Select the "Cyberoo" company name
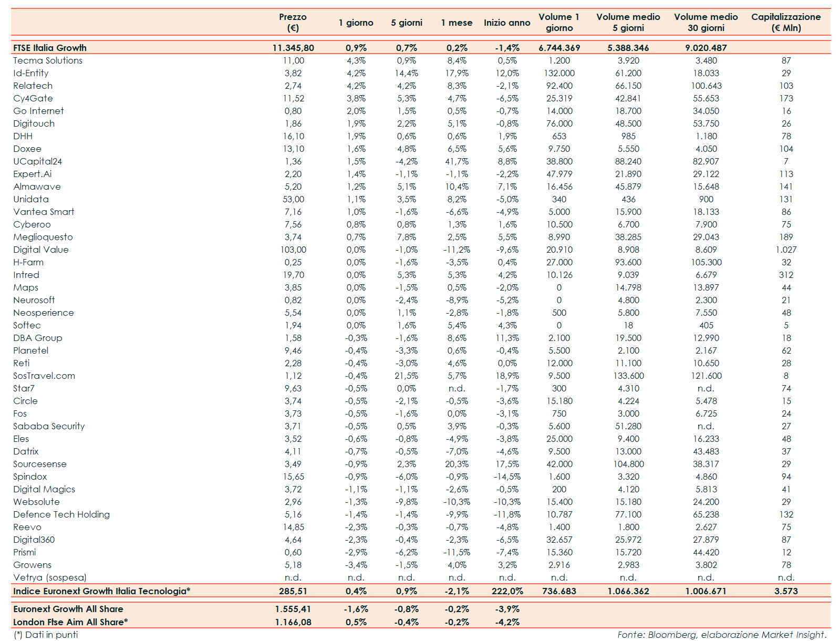 pyautogui.click(x=32, y=224)
